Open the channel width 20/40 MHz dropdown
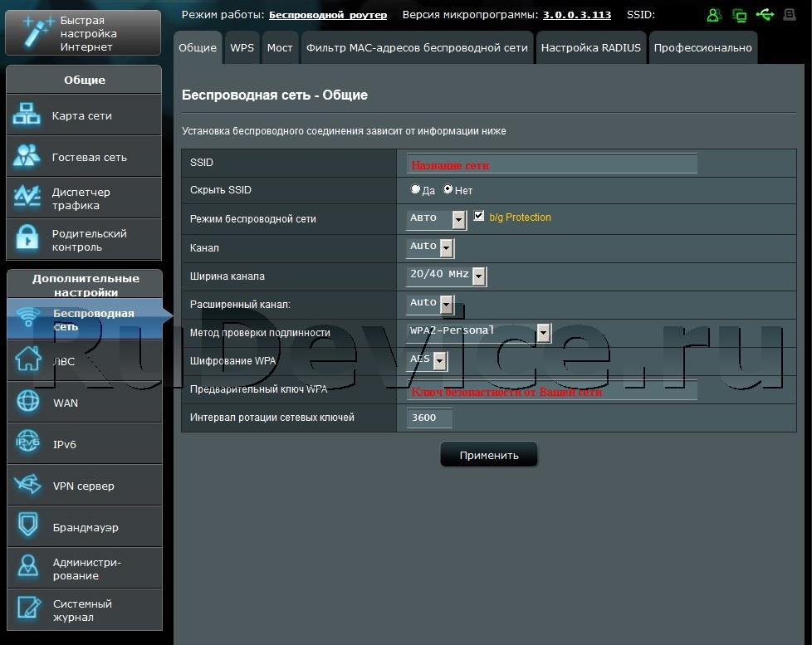Screen dimensions: 812x645 click(447, 276)
